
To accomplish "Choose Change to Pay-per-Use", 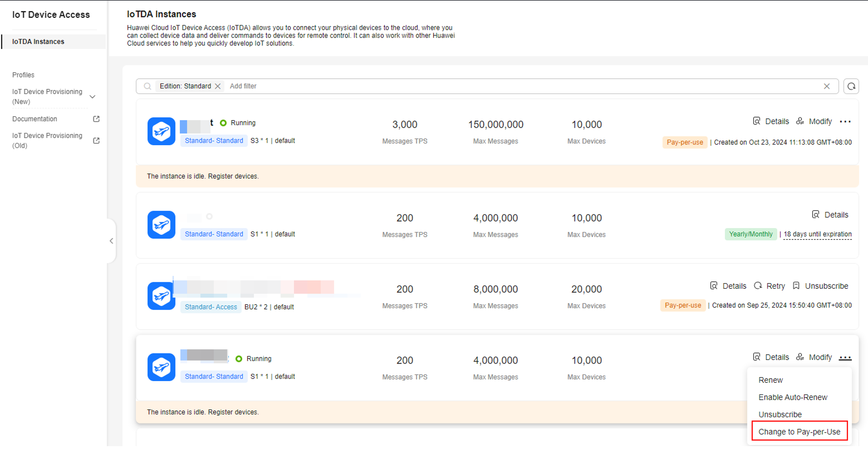I will pyautogui.click(x=799, y=431).
